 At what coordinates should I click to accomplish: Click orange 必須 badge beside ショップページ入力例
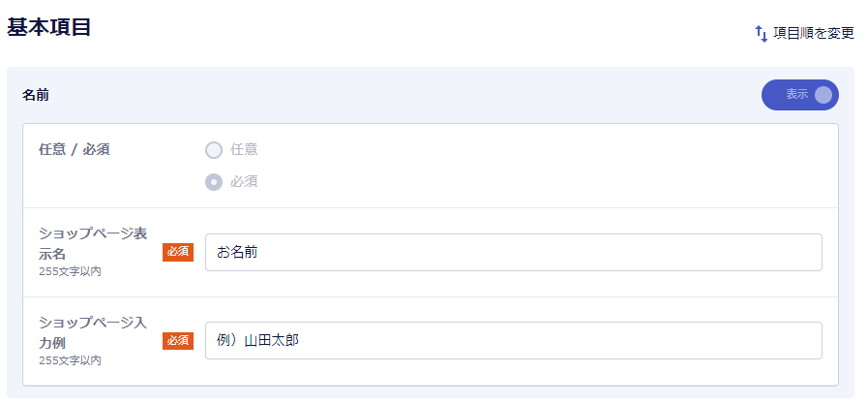(x=178, y=341)
